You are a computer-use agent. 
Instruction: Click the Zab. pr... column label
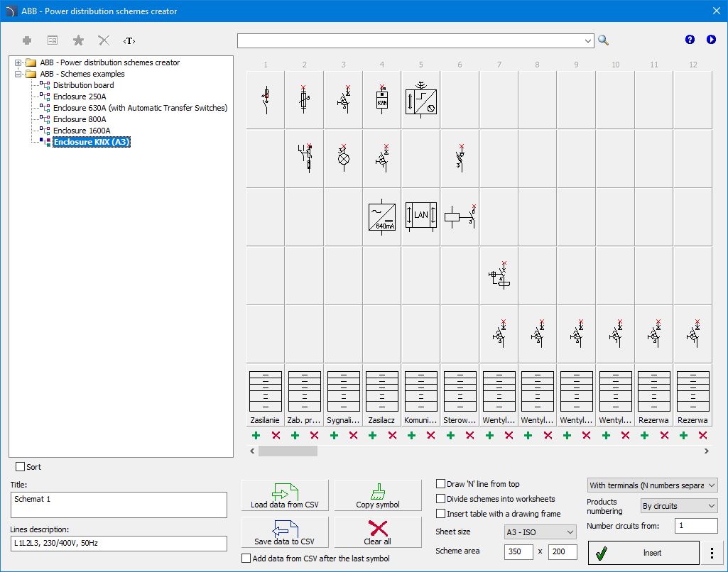pos(304,420)
